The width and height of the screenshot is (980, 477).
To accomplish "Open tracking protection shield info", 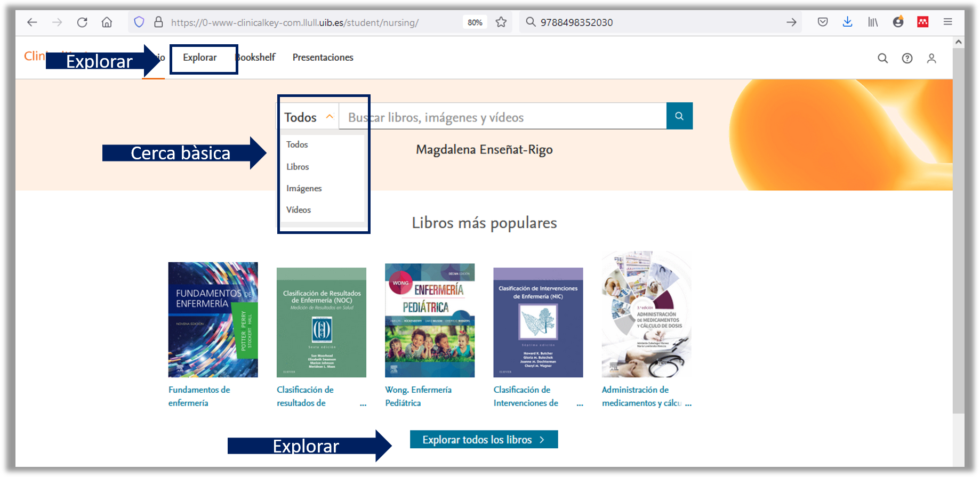I will [139, 22].
